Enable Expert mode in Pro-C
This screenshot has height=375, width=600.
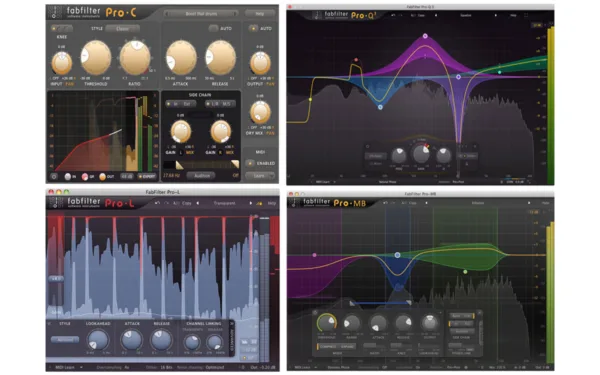coord(147,176)
